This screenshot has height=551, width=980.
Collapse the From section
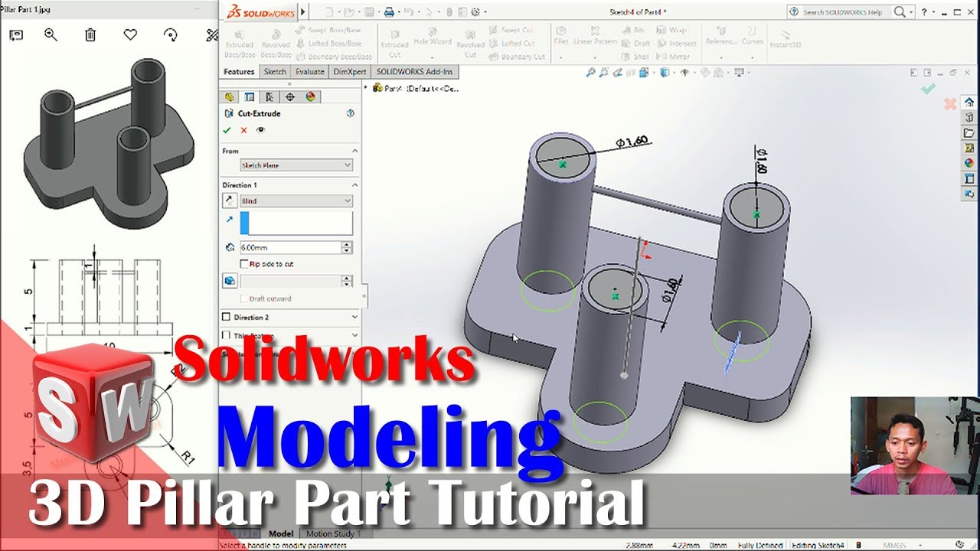pyautogui.click(x=354, y=151)
